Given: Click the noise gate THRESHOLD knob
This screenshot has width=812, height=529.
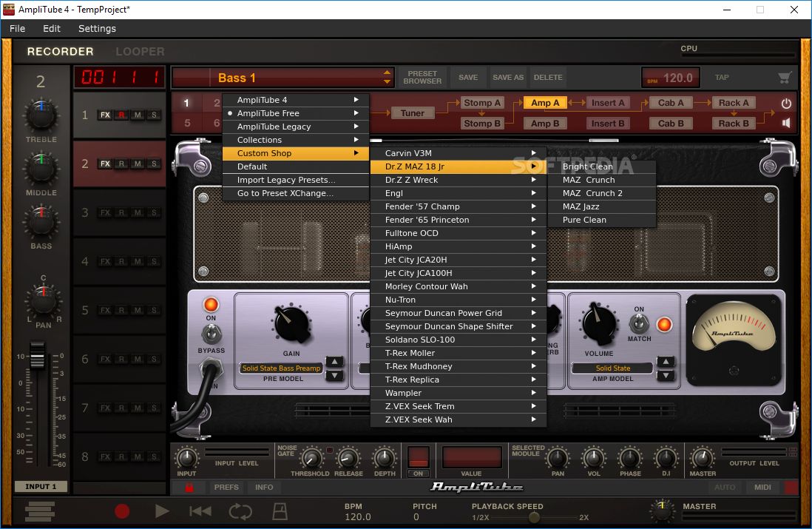Looking at the screenshot, I should 311,458.
